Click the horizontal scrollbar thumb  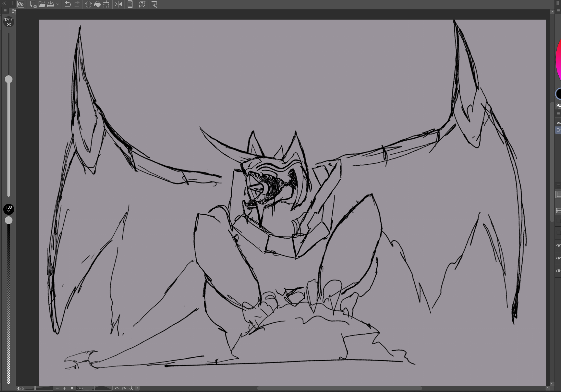tap(339, 388)
